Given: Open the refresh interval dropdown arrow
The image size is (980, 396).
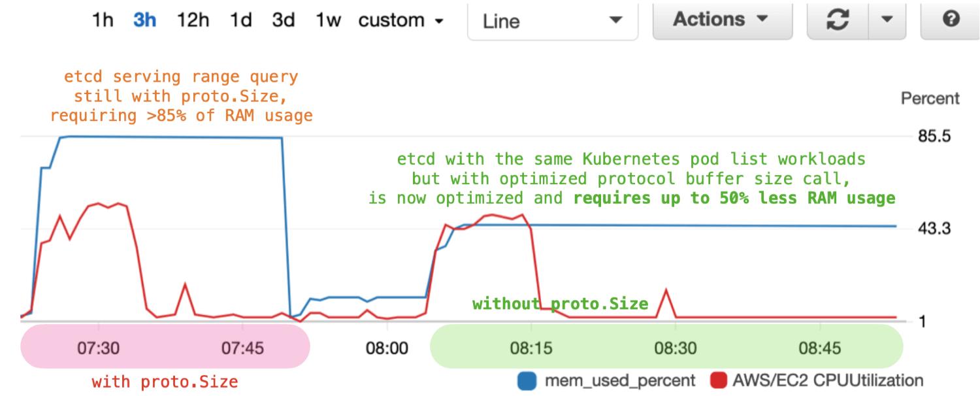Looking at the screenshot, I should [x=887, y=20].
